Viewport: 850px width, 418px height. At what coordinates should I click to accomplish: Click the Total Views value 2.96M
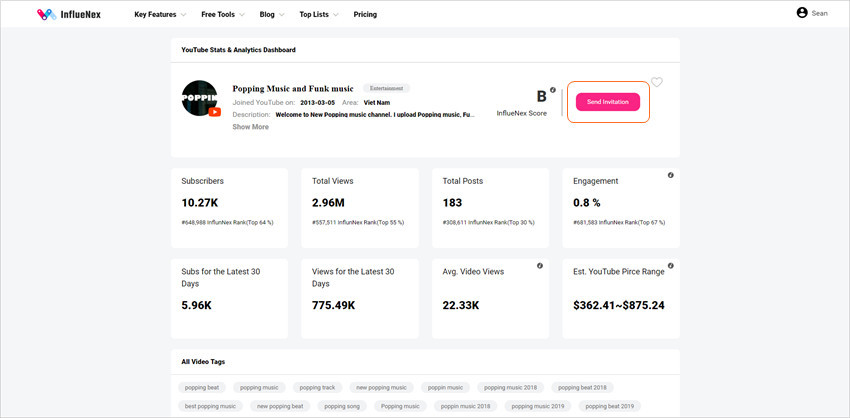click(x=328, y=203)
